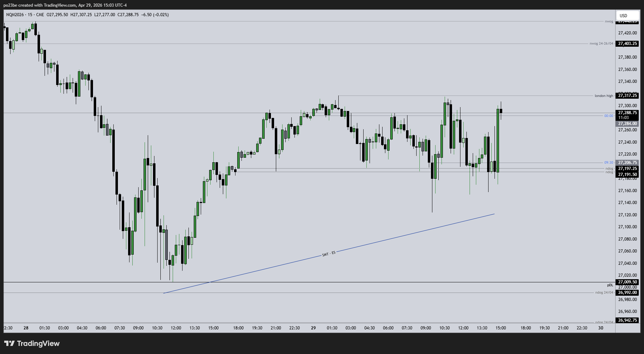Click the 27,403.25 price tag
644x354 pixels.
(x=628, y=44)
